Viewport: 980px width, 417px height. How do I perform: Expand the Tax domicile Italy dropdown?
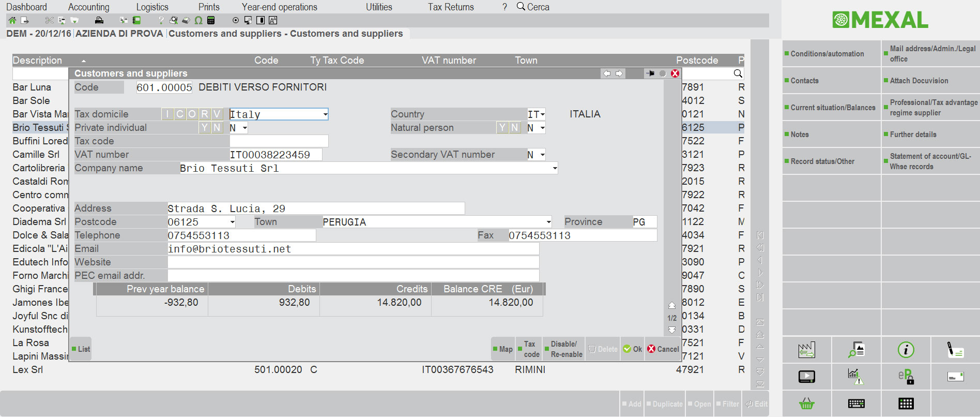pos(325,114)
